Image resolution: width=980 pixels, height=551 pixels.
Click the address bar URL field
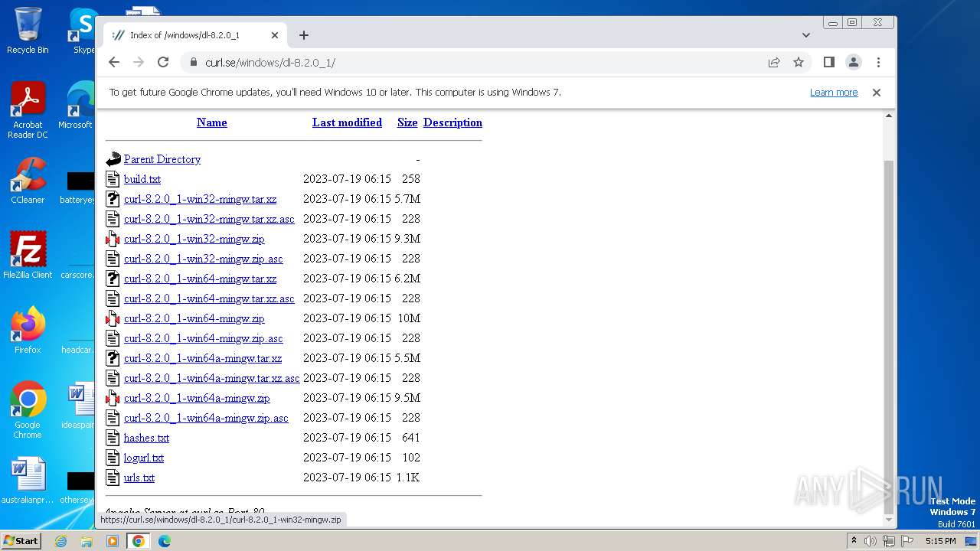point(475,62)
